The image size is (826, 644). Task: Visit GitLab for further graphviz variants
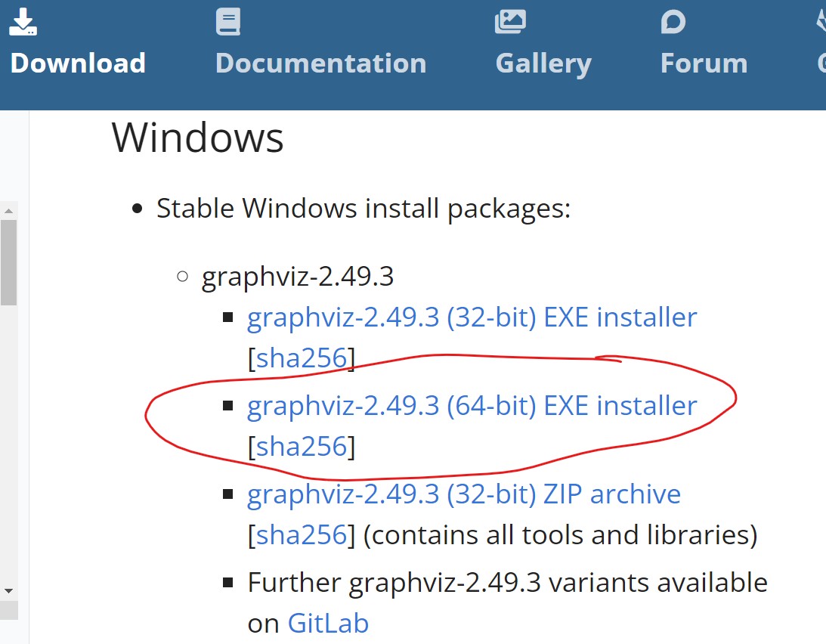pyautogui.click(x=328, y=623)
